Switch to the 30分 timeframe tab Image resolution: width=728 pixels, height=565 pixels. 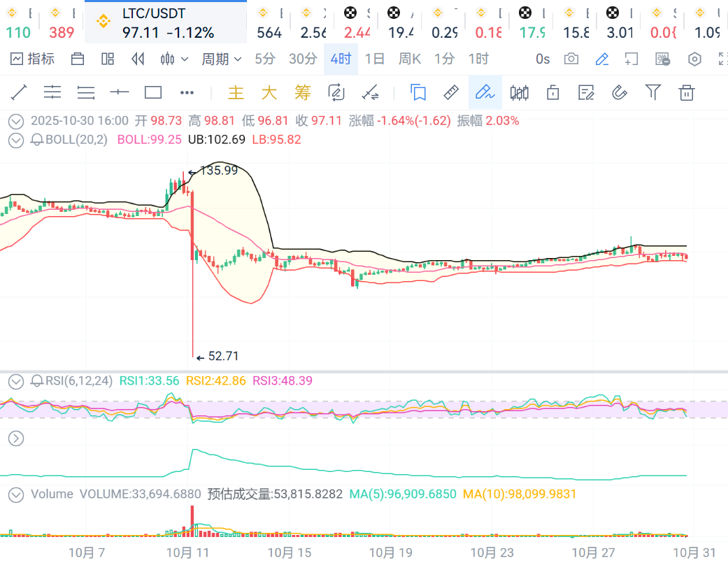pyautogui.click(x=303, y=59)
